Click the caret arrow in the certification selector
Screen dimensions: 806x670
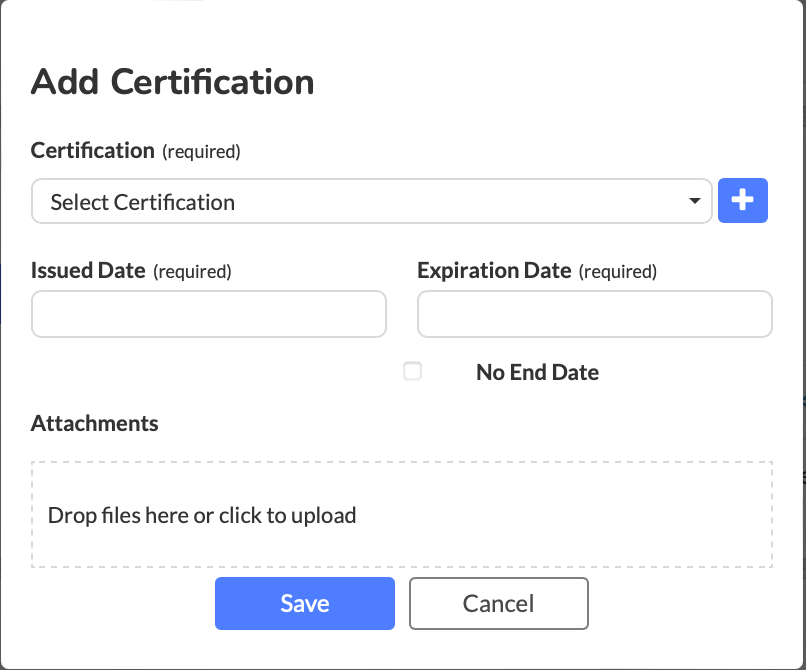[x=695, y=202]
